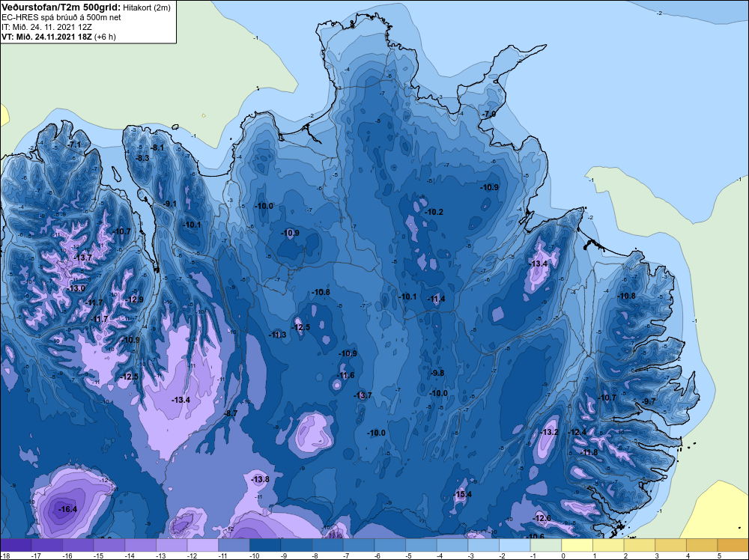The height and width of the screenshot is (560, 749).
Task: Click the -11.8 temperature label
Action: click(589, 452)
